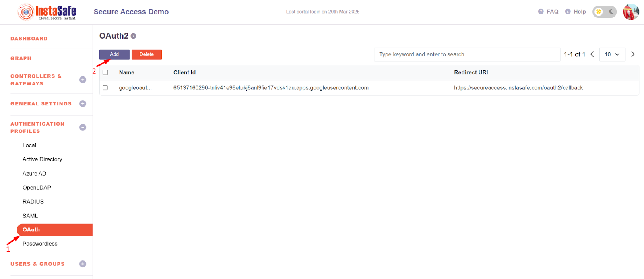Check the googleoaut... row checkbox
Screen dimensions: 644x279
pyautogui.click(x=105, y=88)
